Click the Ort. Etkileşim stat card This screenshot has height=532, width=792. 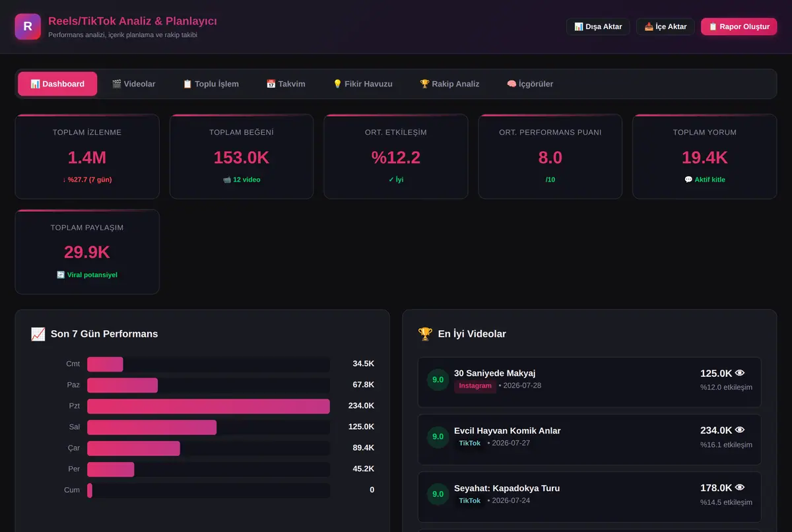click(396, 156)
